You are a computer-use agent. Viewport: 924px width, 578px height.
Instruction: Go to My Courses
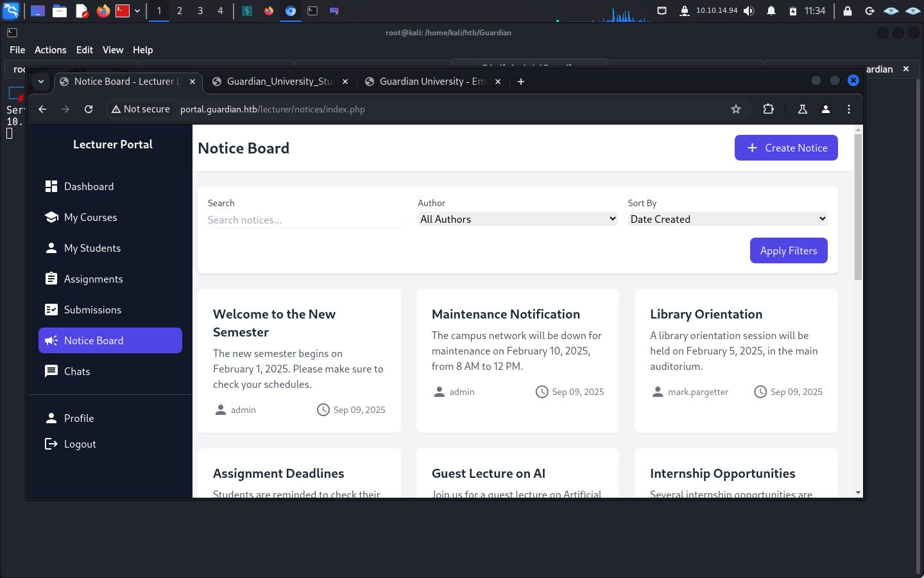[x=110, y=217]
